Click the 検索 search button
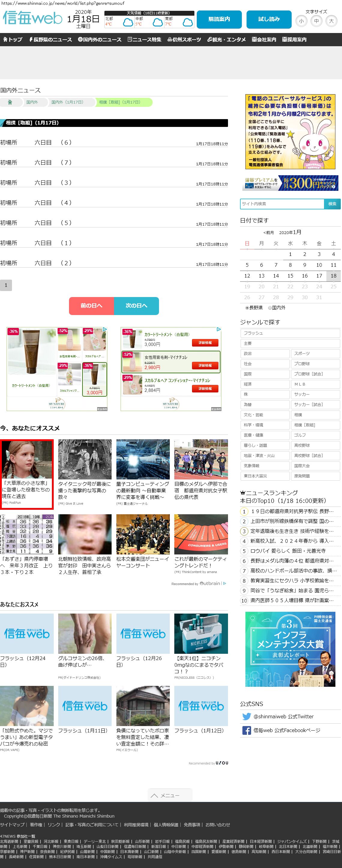Screen dimensions: 342x868 332,204
